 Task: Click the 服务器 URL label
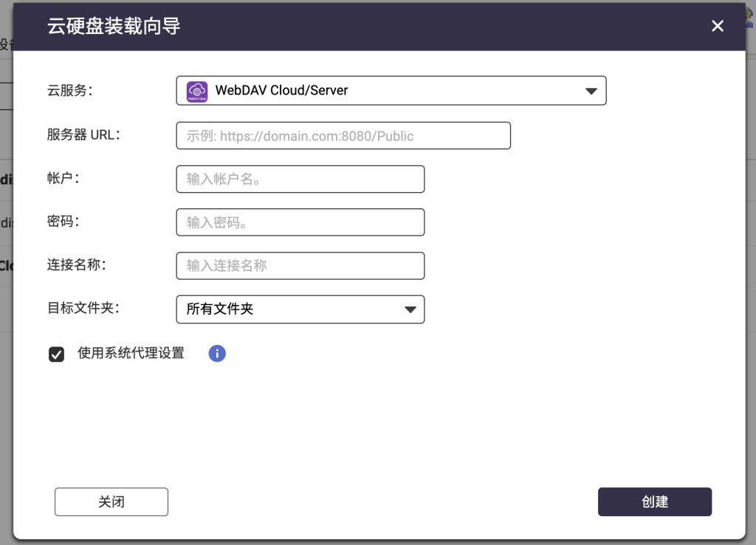pos(83,134)
